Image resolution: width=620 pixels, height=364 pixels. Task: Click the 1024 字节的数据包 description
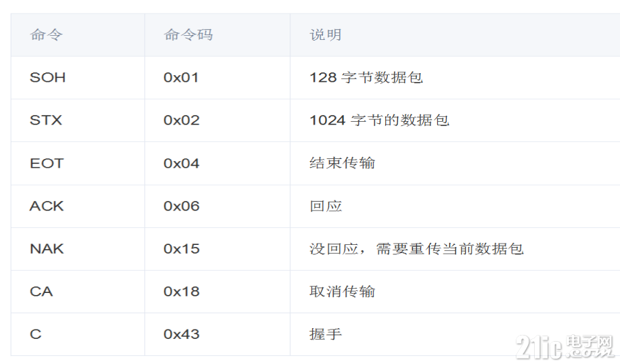[379, 120]
